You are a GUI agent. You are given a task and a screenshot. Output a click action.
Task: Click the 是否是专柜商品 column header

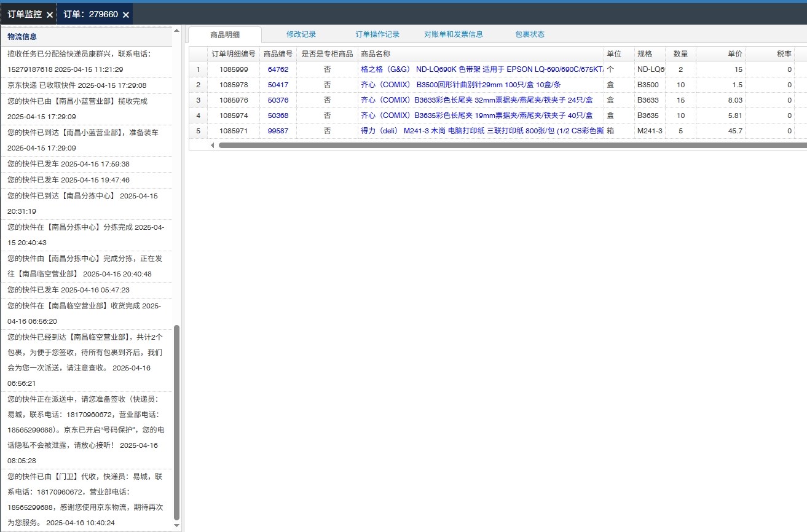328,54
